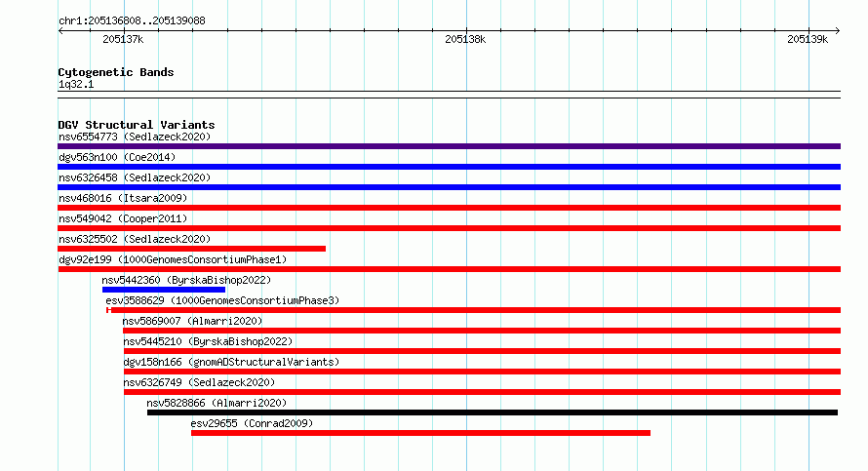Click the nsv5869007 (Almarri2020) label
Viewport: 868px width, 471px height.
[x=192, y=321]
